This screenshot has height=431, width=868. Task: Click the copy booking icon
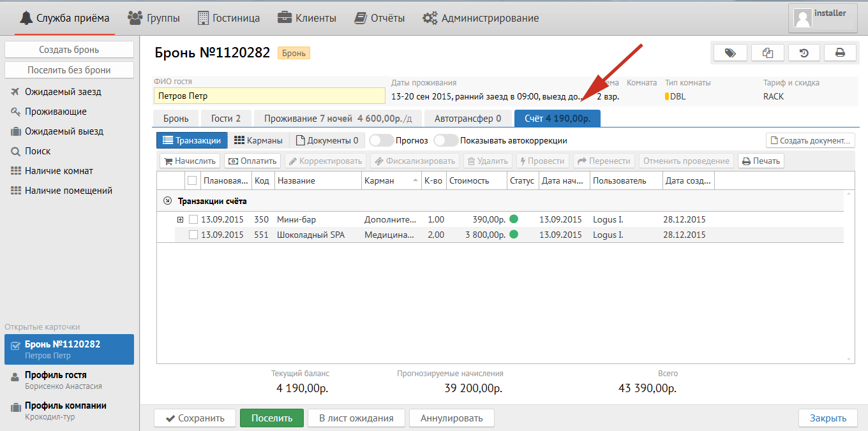(767, 54)
